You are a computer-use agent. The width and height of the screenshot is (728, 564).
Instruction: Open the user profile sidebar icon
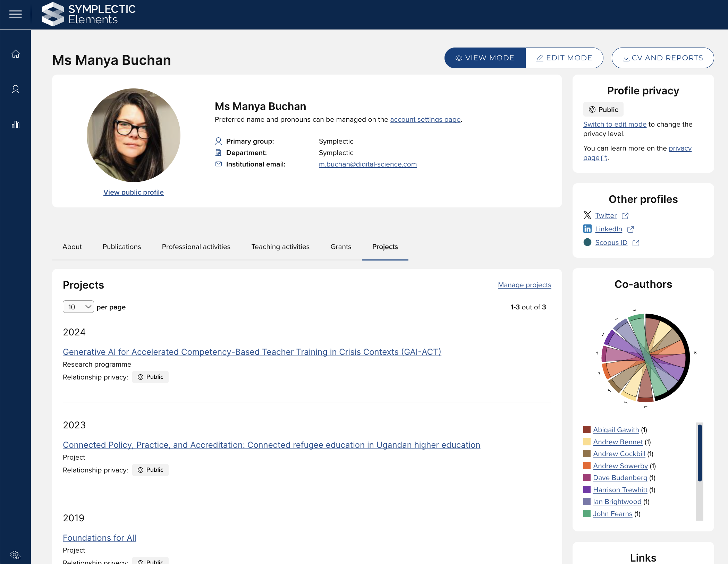[15, 89]
